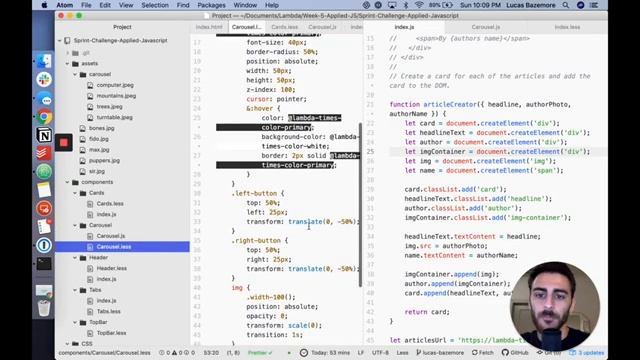
Task: Click the red stop-recording square
Action: pyautogui.click(x=64, y=143)
